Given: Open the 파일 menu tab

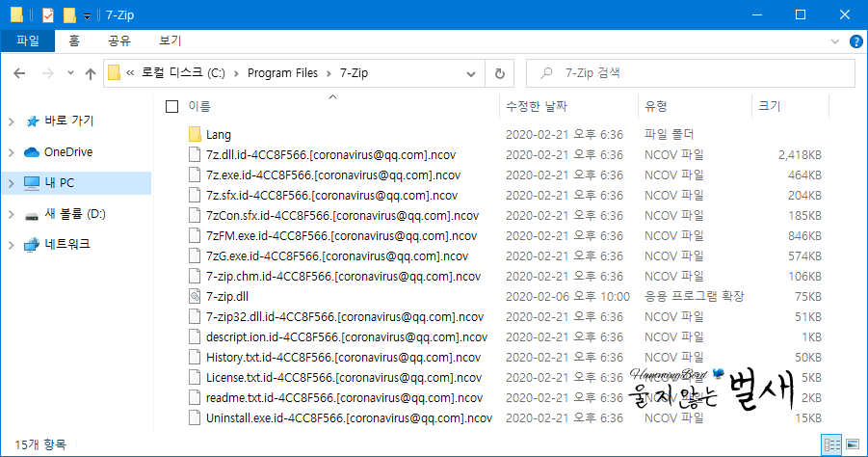Looking at the screenshot, I should point(28,40).
